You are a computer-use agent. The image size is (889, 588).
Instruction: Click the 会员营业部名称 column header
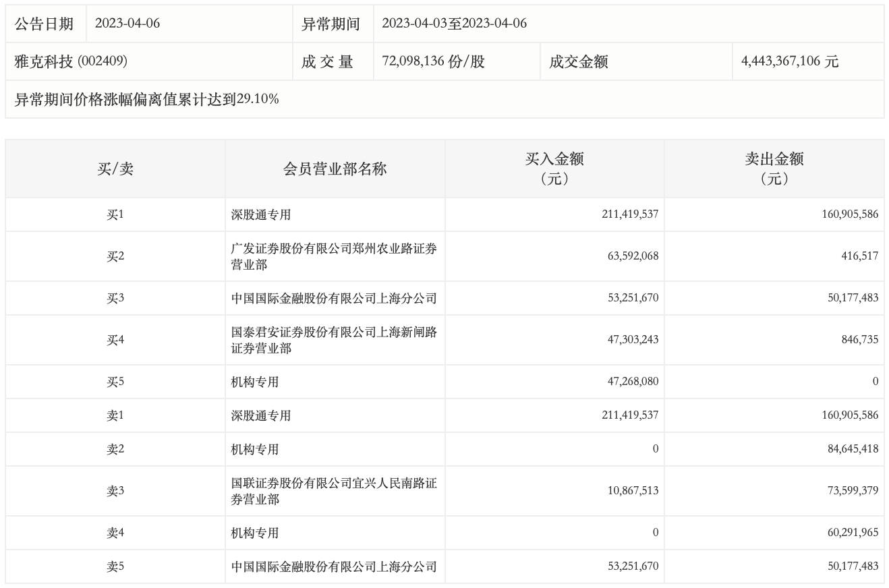click(335, 169)
